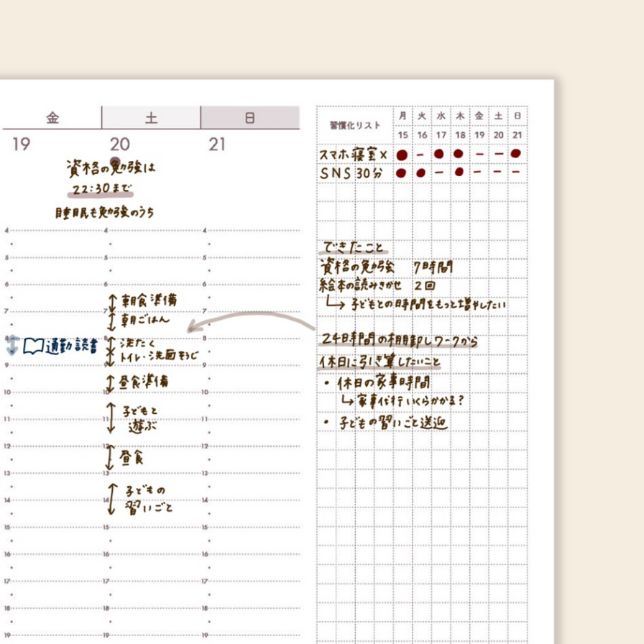Click the double arrow next to 朝食準備
The height and width of the screenshot is (644, 644).
[111, 300]
